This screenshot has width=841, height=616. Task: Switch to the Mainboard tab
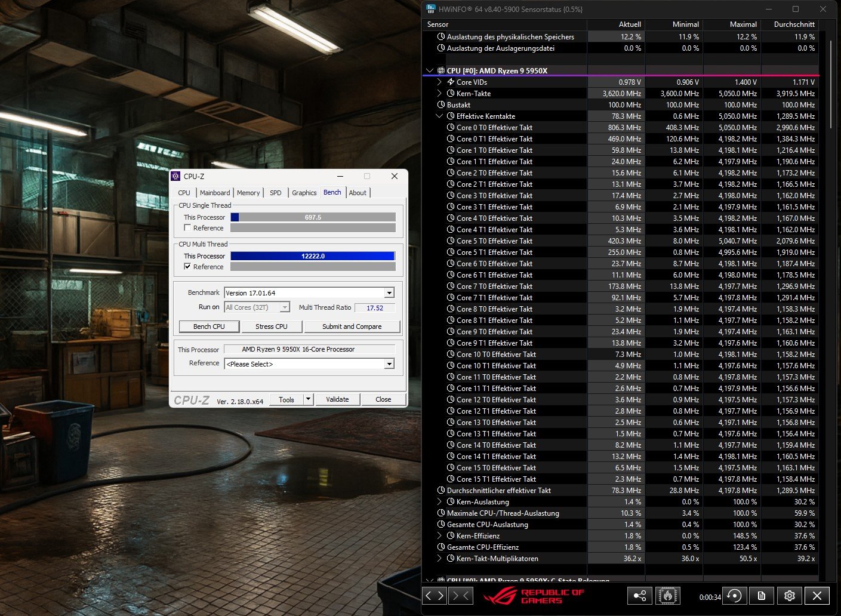[x=215, y=193]
